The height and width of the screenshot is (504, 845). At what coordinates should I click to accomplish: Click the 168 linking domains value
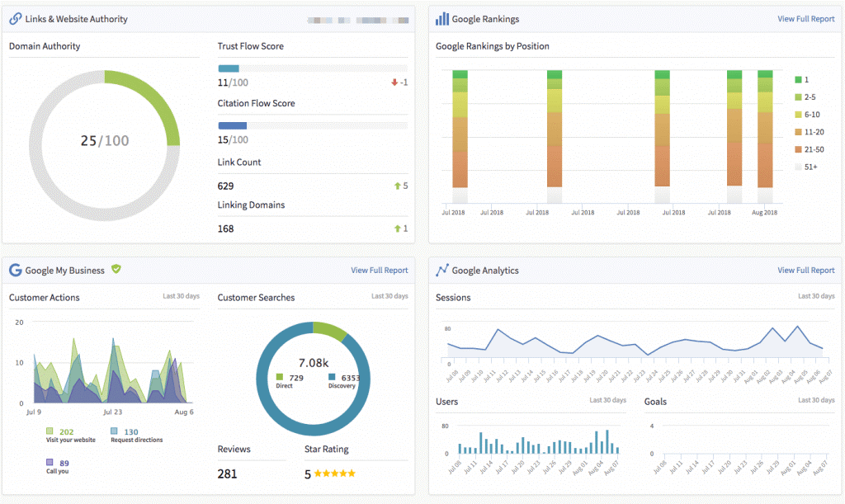(x=226, y=228)
